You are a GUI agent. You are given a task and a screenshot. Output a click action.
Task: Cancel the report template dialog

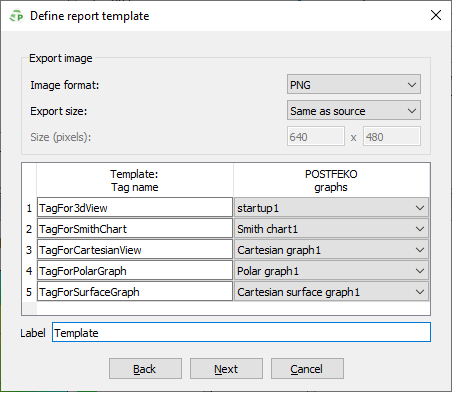pos(307,369)
